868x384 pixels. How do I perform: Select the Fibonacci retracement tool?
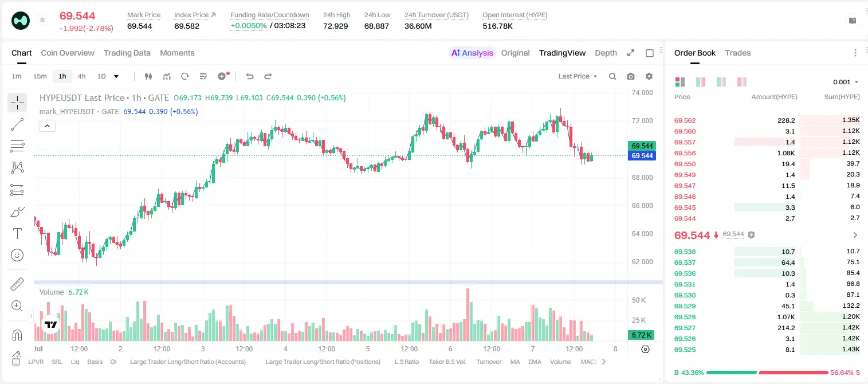(x=17, y=146)
